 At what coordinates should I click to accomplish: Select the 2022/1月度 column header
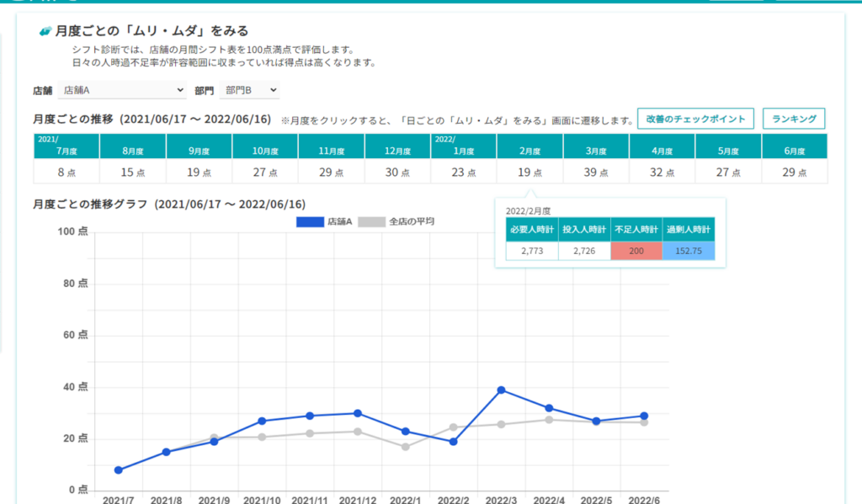pyautogui.click(x=464, y=146)
